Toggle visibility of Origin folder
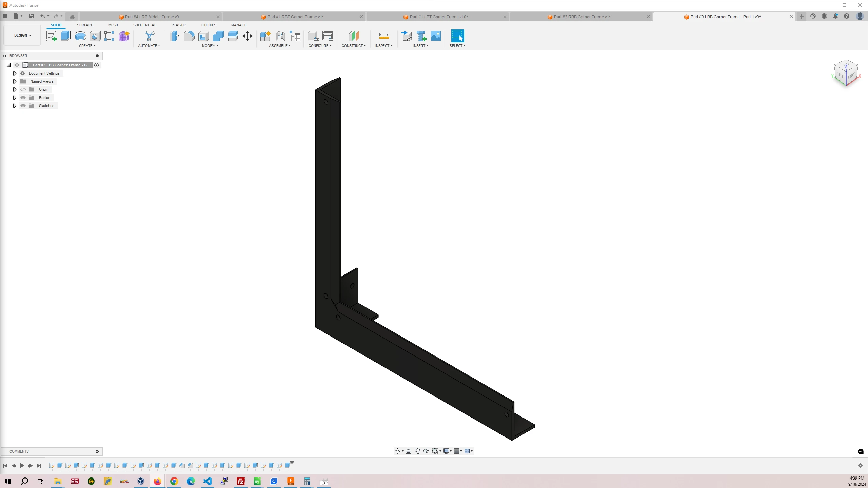This screenshot has width=868, height=488. pos(23,89)
